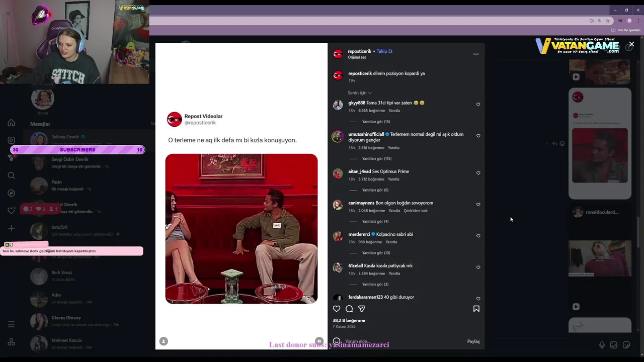Open reposticerik's profile avatar in the header
The width and height of the screenshot is (644, 362).
pyautogui.click(x=338, y=54)
